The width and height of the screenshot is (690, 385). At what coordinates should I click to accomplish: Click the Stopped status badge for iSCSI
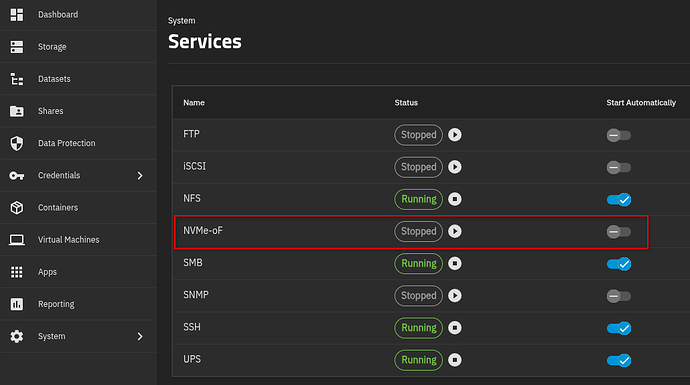point(418,167)
